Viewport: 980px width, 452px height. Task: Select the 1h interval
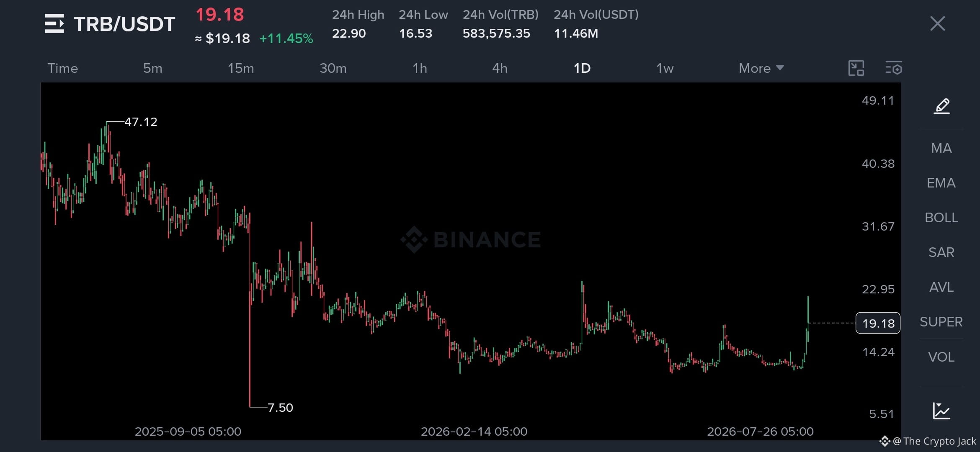point(420,68)
